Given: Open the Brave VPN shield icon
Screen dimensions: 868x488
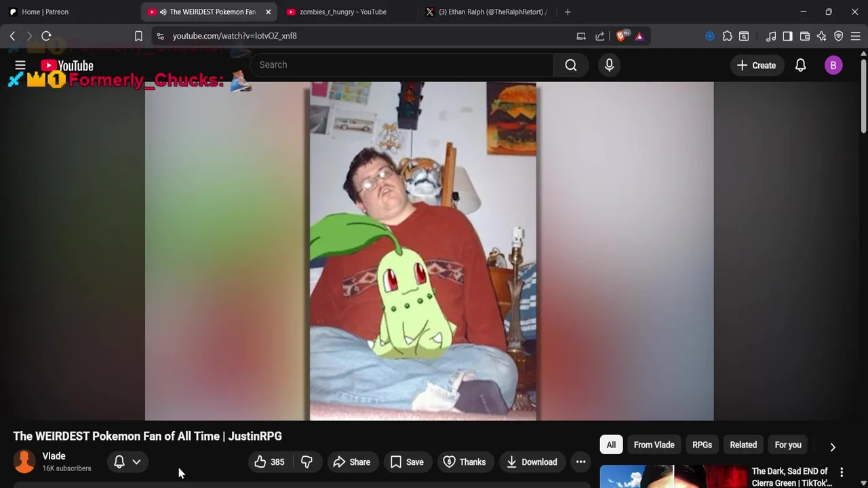Looking at the screenshot, I should (839, 36).
